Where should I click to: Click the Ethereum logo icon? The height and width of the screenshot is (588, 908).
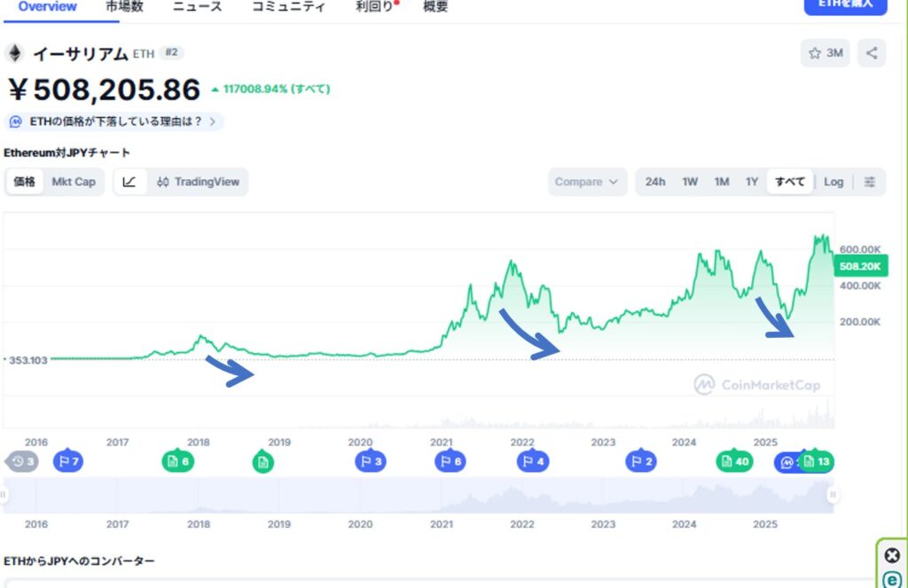coord(14,53)
